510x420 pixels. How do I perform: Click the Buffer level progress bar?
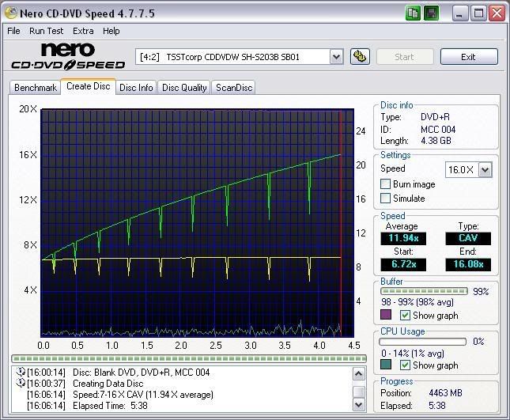click(424, 291)
